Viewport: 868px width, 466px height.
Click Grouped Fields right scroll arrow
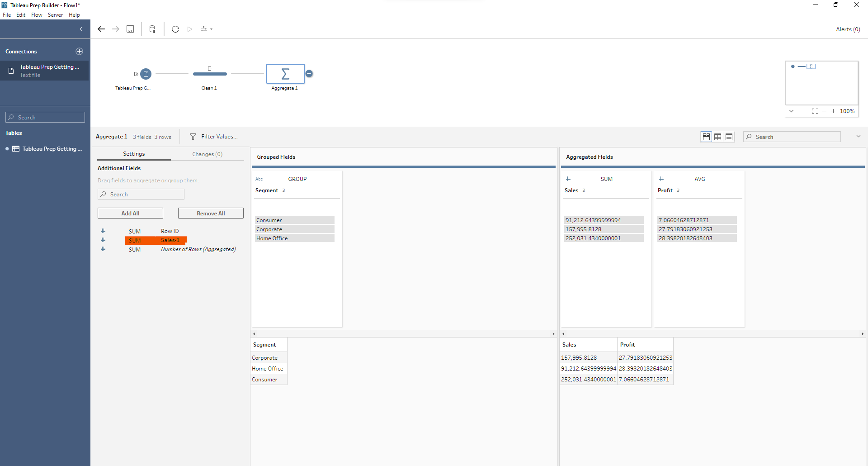(553, 334)
